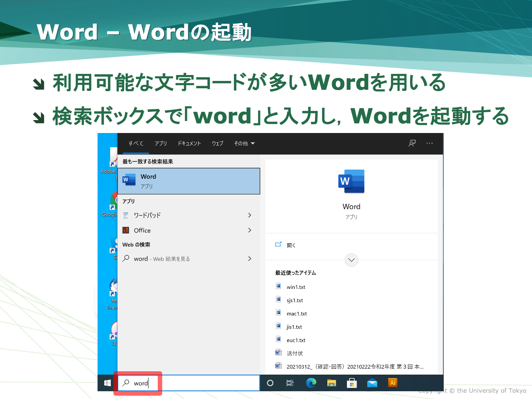Click the file icon next to jis1.txt
Viewport: 532px width, 399px height.
279,326
